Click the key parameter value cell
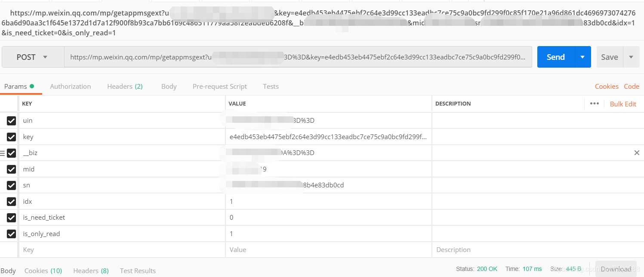This screenshot has width=644, height=277. 329,137
